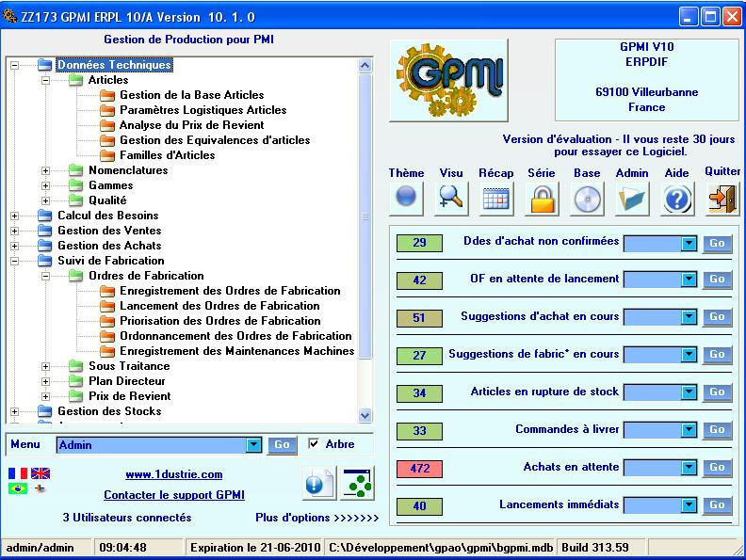
Task: Click the green 29 counter box
Action: 419,243
